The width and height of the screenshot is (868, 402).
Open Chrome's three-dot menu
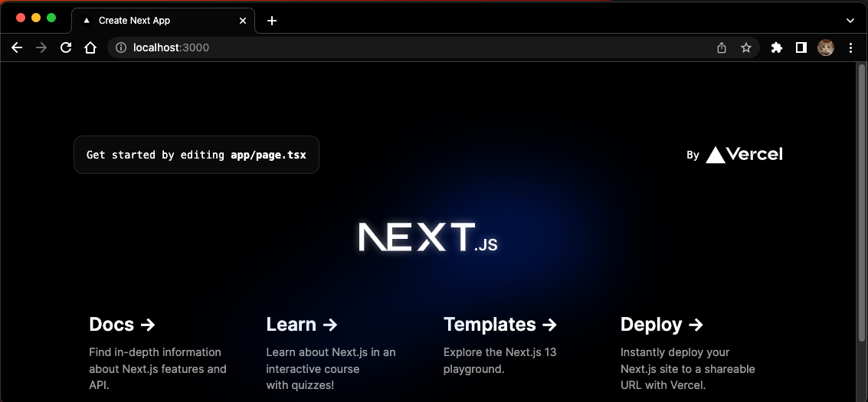(851, 48)
